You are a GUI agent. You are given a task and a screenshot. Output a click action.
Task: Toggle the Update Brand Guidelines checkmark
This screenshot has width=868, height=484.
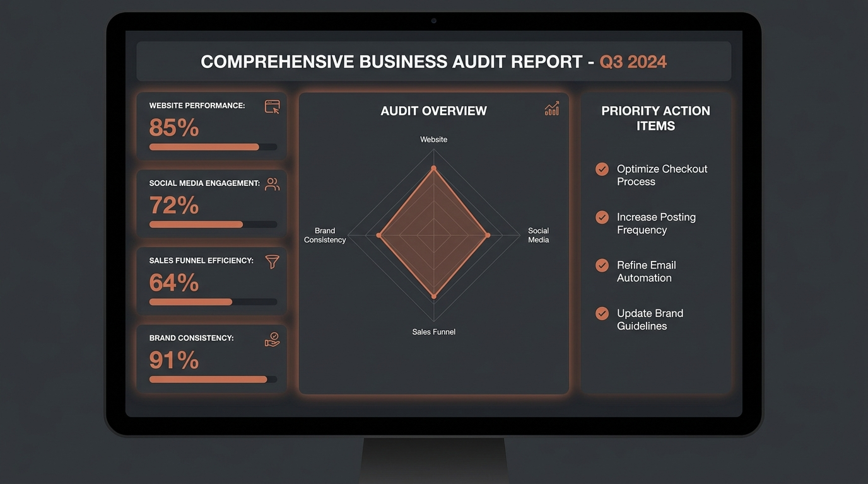coord(602,313)
